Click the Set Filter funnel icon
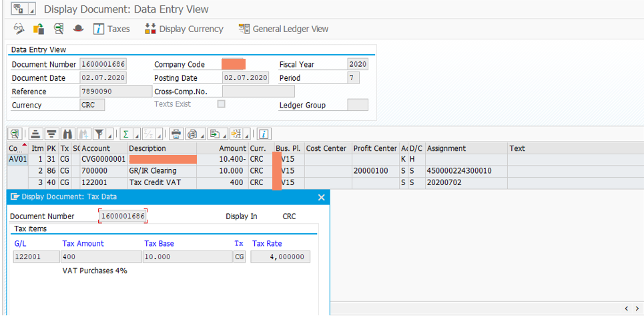Image resolution: width=644 pixels, height=316 pixels. pyautogui.click(x=99, y=134)
